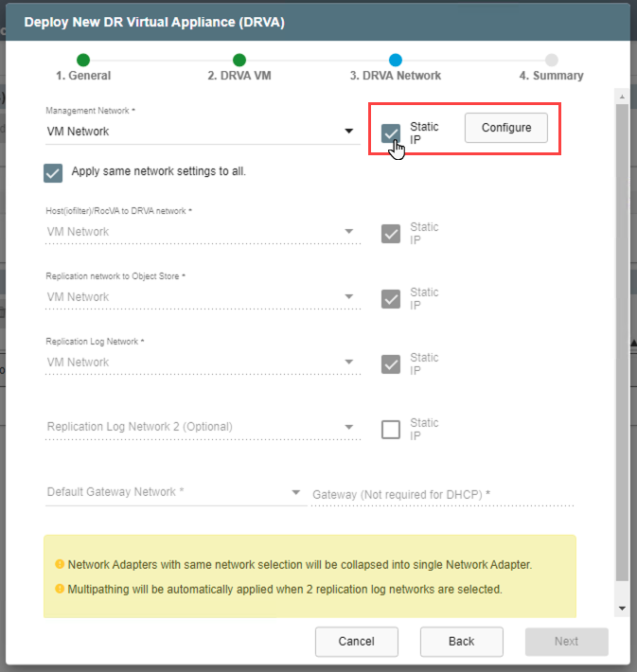
Task: Click the Back button
Action: [x=461, y=642]
